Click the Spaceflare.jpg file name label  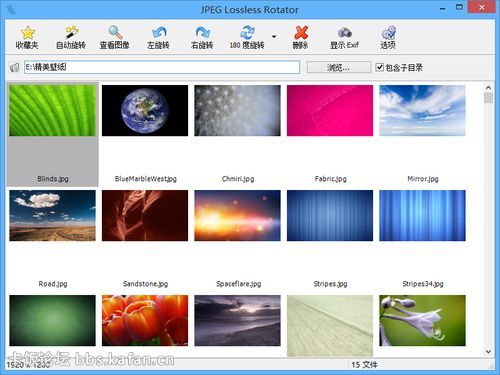click(238, 284)
